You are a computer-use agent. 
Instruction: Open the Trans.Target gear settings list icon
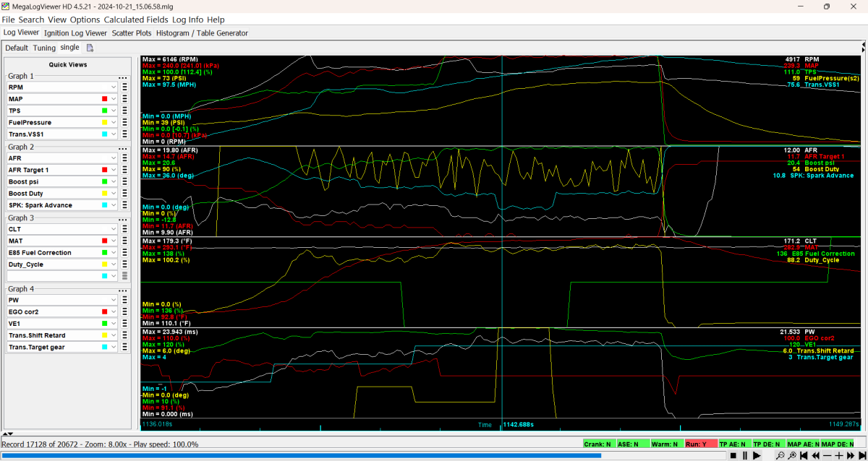pos(124,347)
